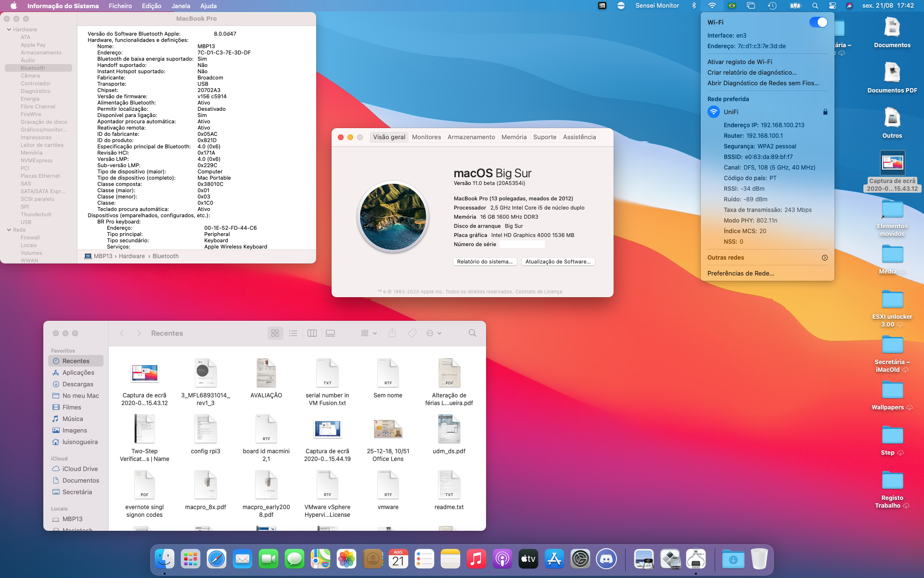Open the group-by dropdown in Finder
The image size is (924, 578).
tap(369, 333)
